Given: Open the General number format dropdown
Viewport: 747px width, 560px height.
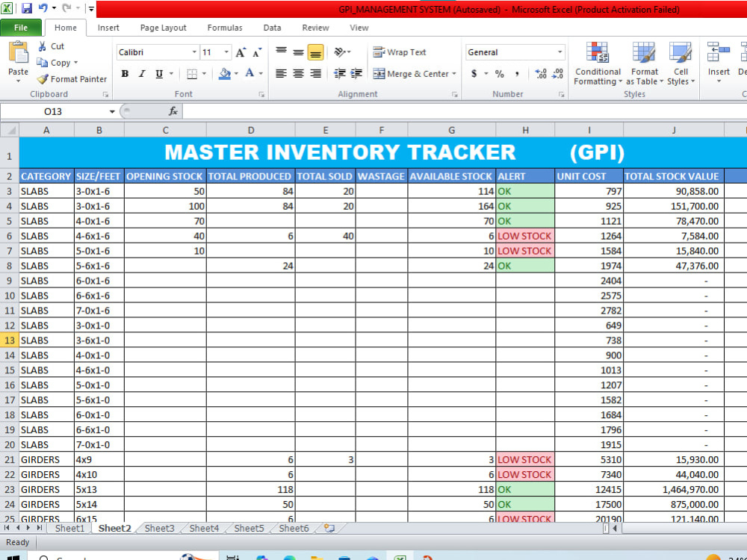Looking at the screenshot, I should 560,52.
